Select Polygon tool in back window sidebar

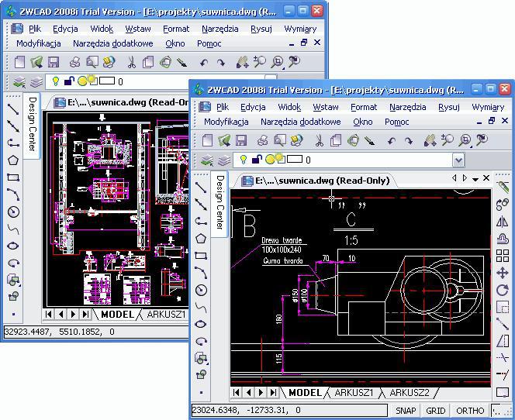click(x=13, y=160)
